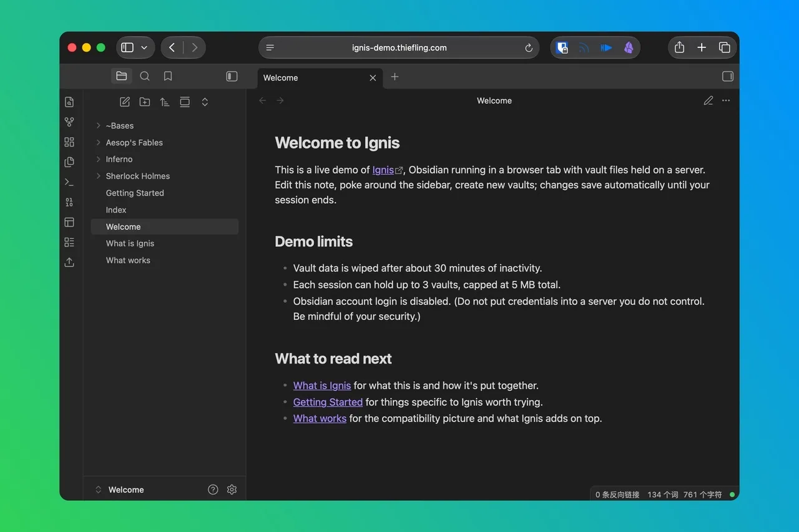Image resolution: width=799 pixels, height=532 pixels.
Task: Open the note's more options menu
Action: click(726, 100)
